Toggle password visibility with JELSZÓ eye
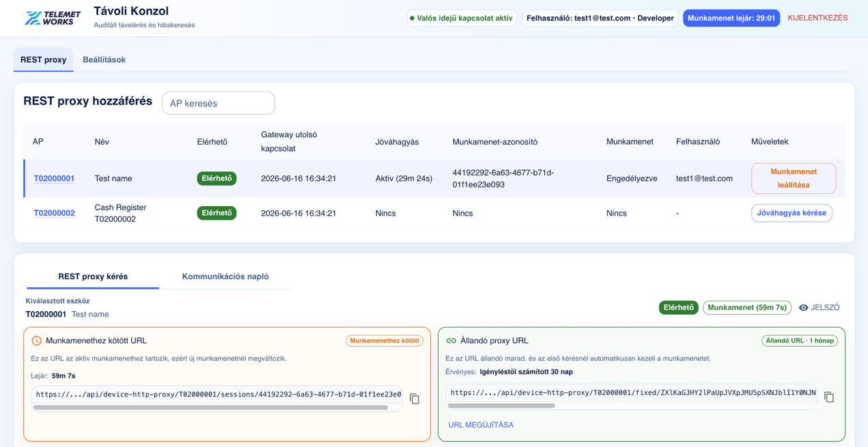Image resolution: width=868 pixels, height=447 pixels. click(x=820, y=308)
